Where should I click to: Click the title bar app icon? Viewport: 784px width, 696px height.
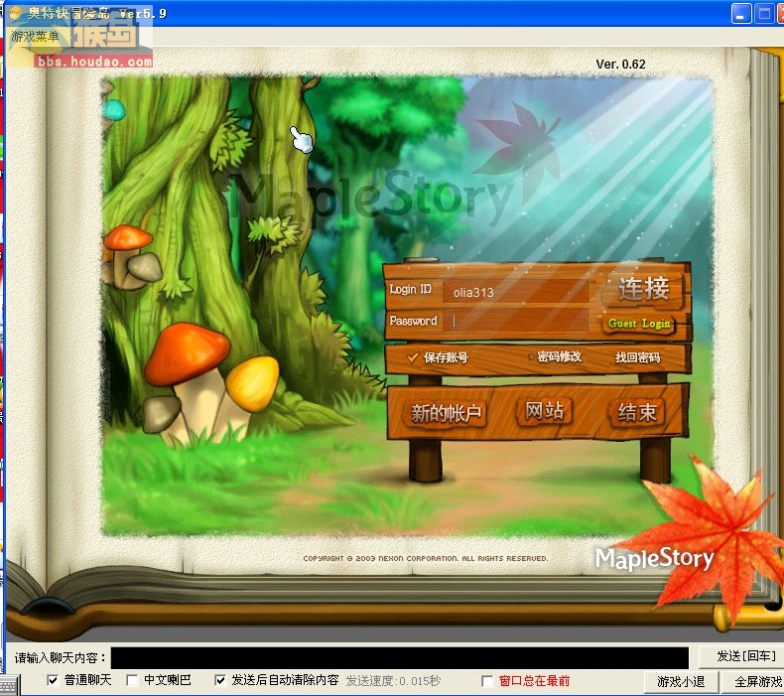tap(16, 13)
